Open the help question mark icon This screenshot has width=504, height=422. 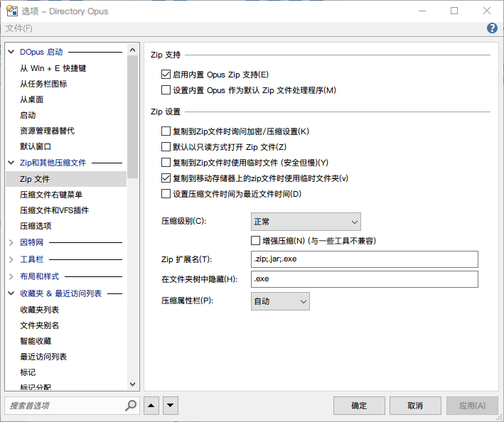[x=492, y=28]
